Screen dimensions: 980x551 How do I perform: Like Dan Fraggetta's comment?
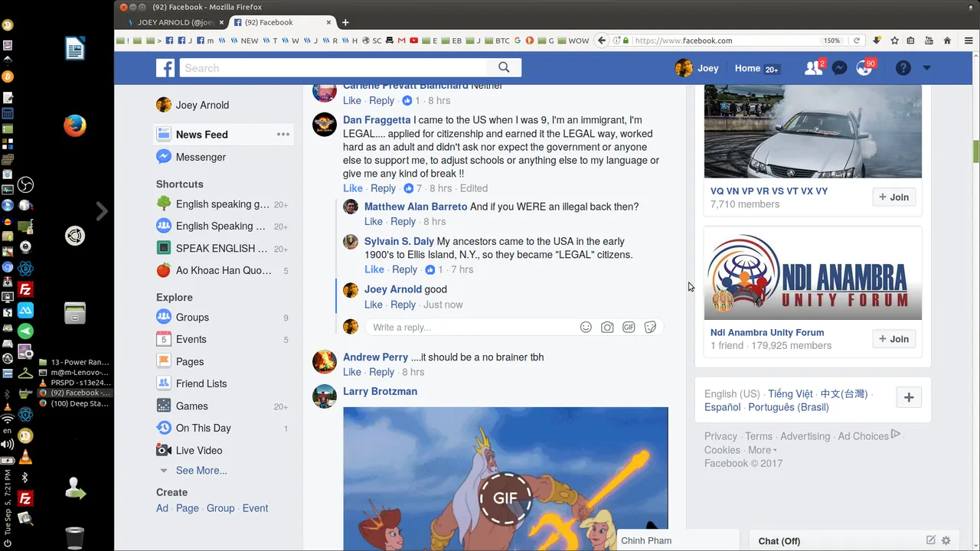pos(353,188)
